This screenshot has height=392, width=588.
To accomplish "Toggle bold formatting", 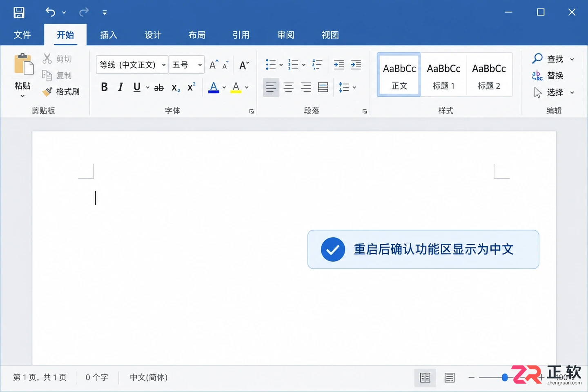I will tap(105, 87).
